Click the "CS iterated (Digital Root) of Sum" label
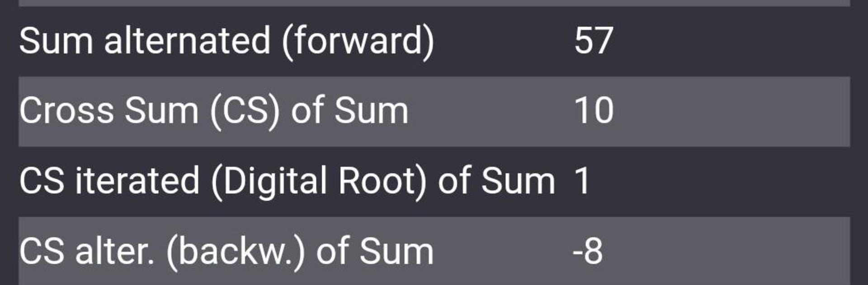This screenshot has width=868, height=285. pyautogui.click(x=287, y=181)
